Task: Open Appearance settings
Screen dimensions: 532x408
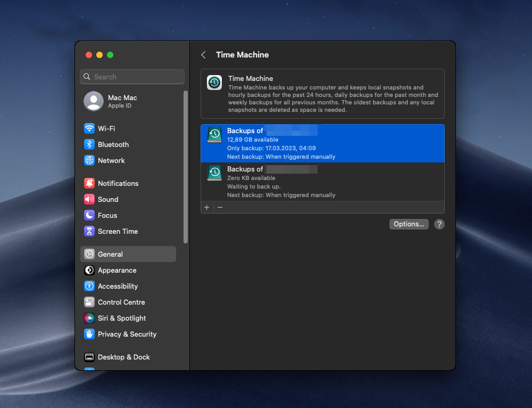Action: pos(128,270)
